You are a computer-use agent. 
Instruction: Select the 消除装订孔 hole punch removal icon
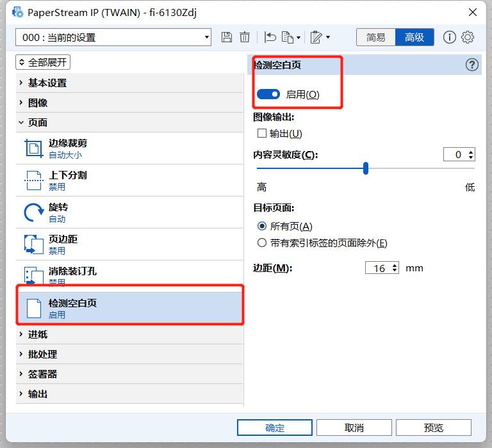click(x=33, y=276)
